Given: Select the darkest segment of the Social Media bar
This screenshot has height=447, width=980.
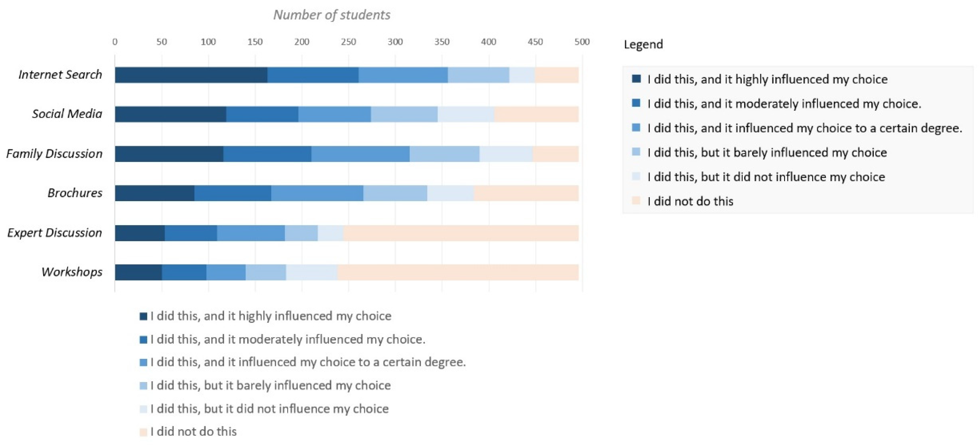Looking at the screenshot, I should click(x=170, y=114).
